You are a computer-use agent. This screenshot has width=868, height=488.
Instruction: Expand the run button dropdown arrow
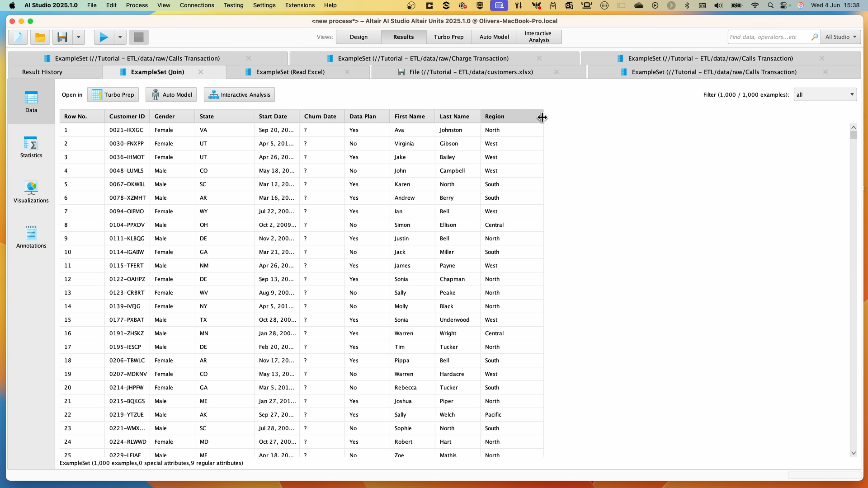(x=120, y=37)
